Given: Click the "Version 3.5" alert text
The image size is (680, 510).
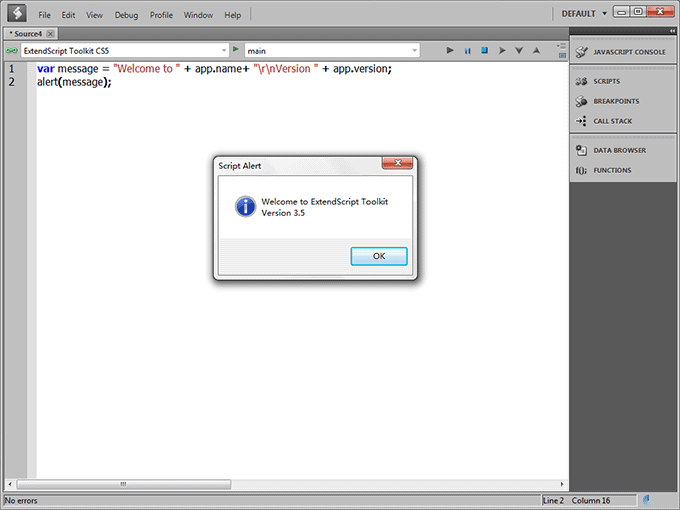Looking at the screenshot, I should point(283,213).
